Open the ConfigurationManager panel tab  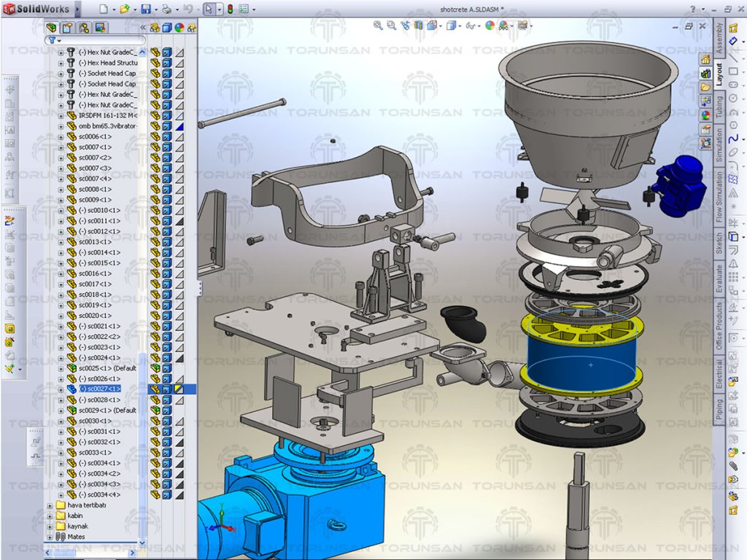[84, 28]
